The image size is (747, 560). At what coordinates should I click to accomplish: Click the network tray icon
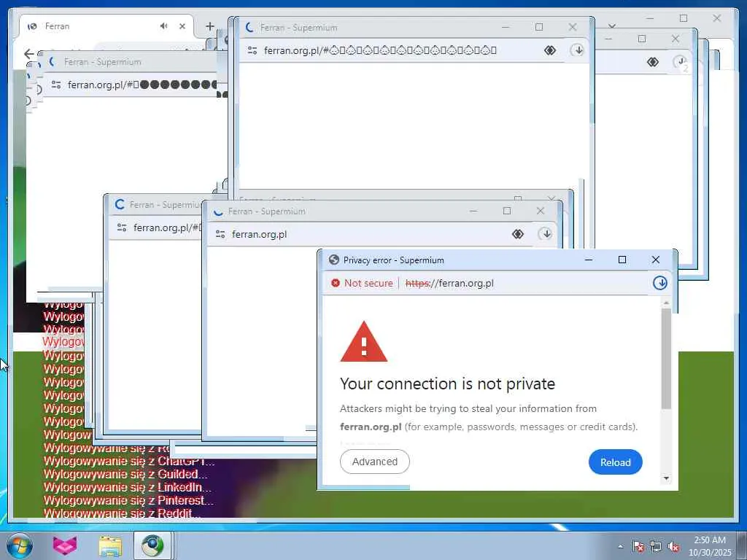click(656, 546)
